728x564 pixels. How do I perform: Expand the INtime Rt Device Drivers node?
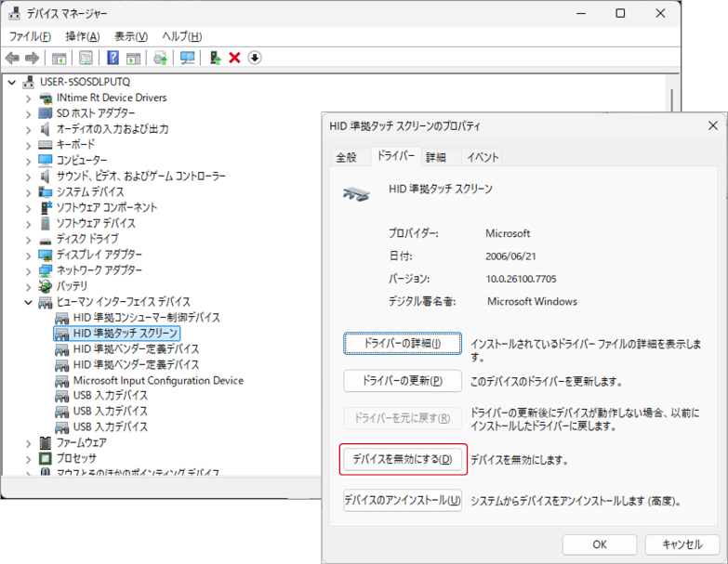point(28,98)
